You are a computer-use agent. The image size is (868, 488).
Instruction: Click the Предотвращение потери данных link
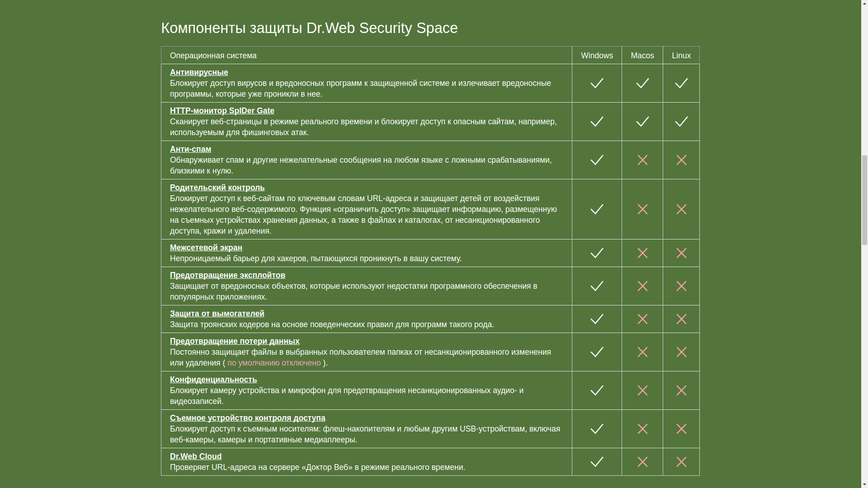pyautogui.click(x=234, y=341)
